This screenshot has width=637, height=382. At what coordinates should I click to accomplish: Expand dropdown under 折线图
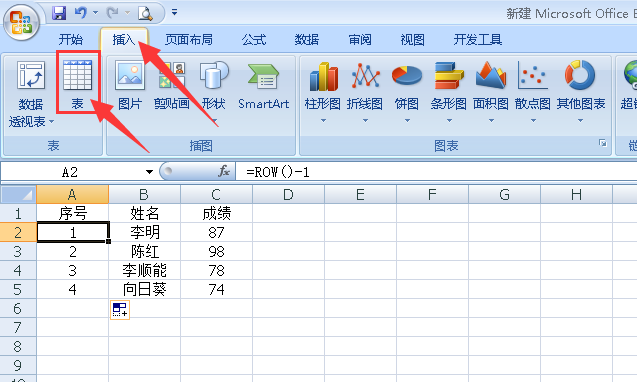click(x=365, y=121)
